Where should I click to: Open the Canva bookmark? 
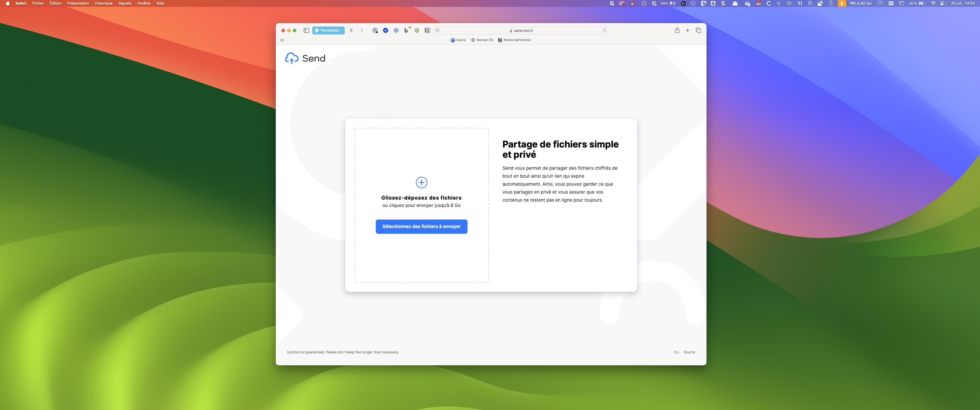click(x=458, y=40)
